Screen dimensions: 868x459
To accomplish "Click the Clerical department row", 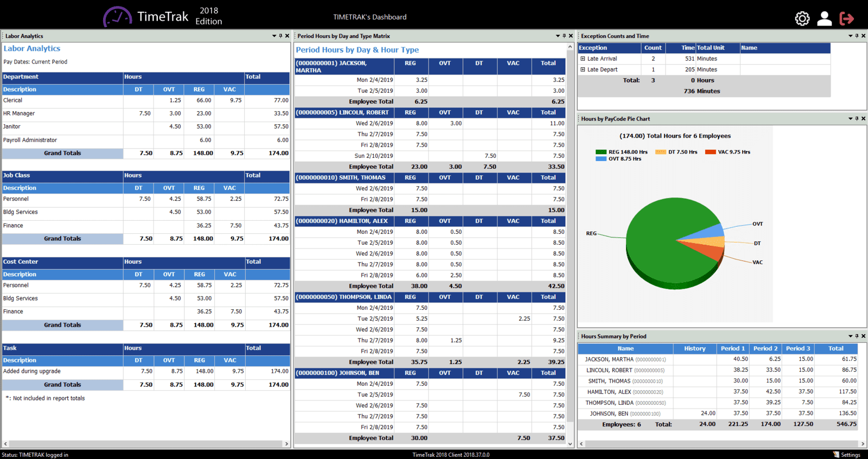I will pos(146,100).
